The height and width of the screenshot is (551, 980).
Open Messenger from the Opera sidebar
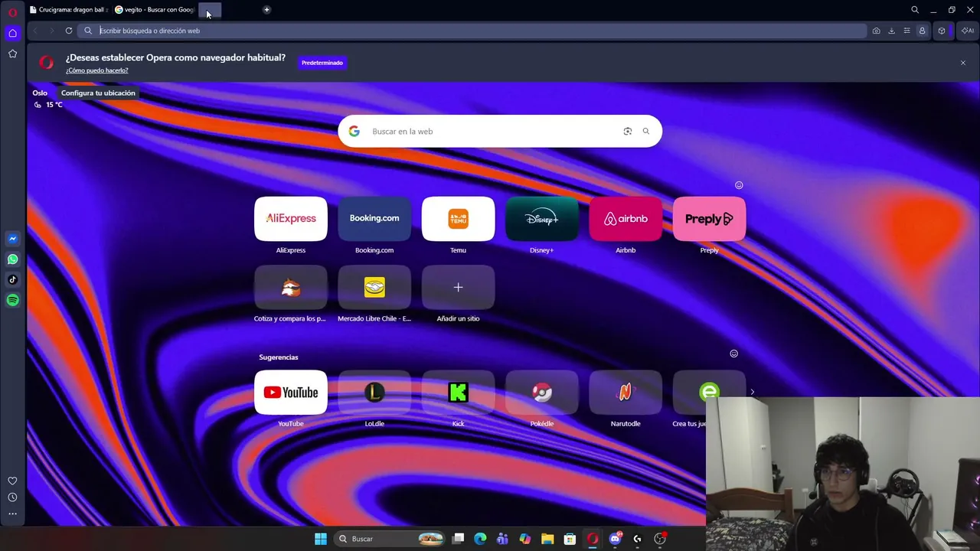pyautogui.click(x=12, y=239)
